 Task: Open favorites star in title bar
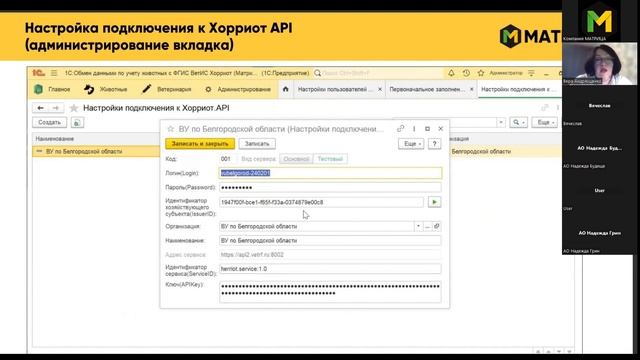[481, 73]
